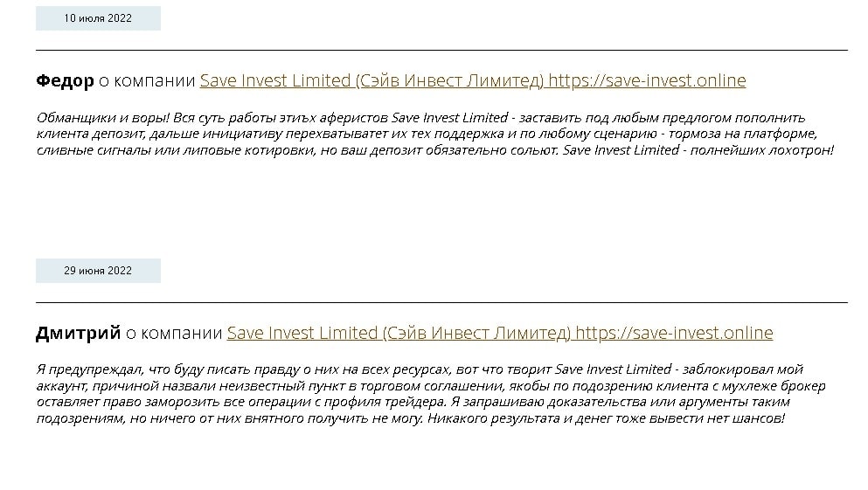Click the reviewer name Дмитрий
The image size is (868, 490).
point(78,334)
